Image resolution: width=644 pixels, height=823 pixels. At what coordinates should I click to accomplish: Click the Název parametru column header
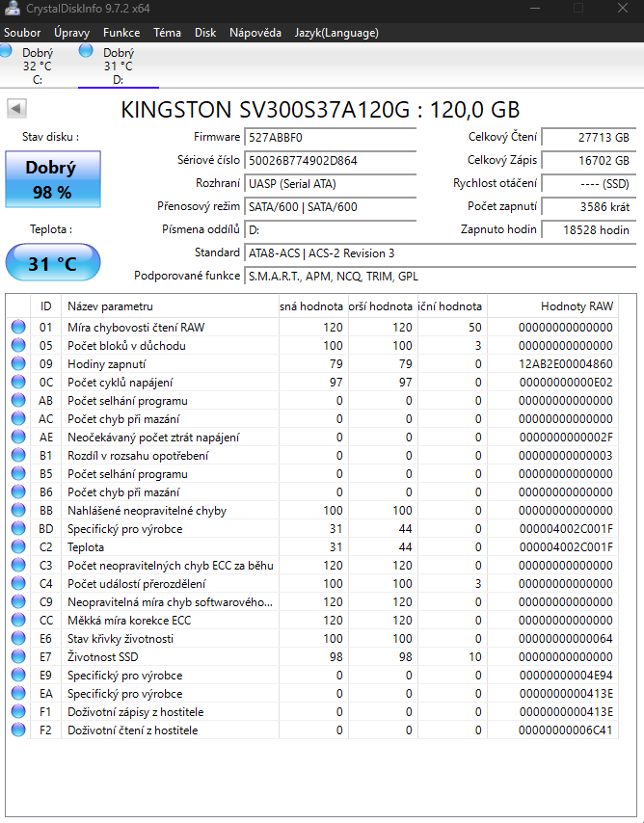tap(170, 306)
